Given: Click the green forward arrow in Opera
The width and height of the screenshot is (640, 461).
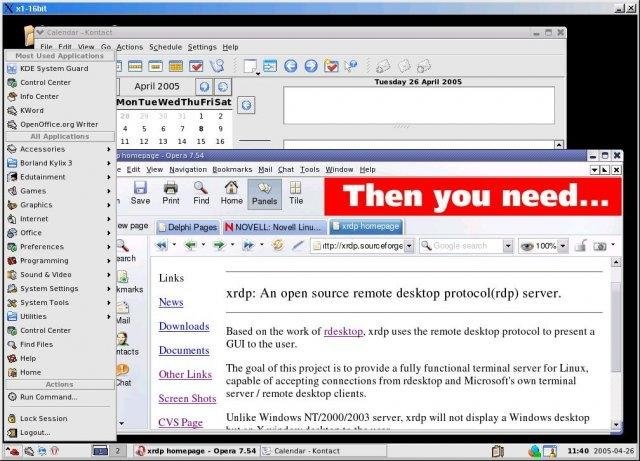Looking at the screenshot, I should point(219,245).
